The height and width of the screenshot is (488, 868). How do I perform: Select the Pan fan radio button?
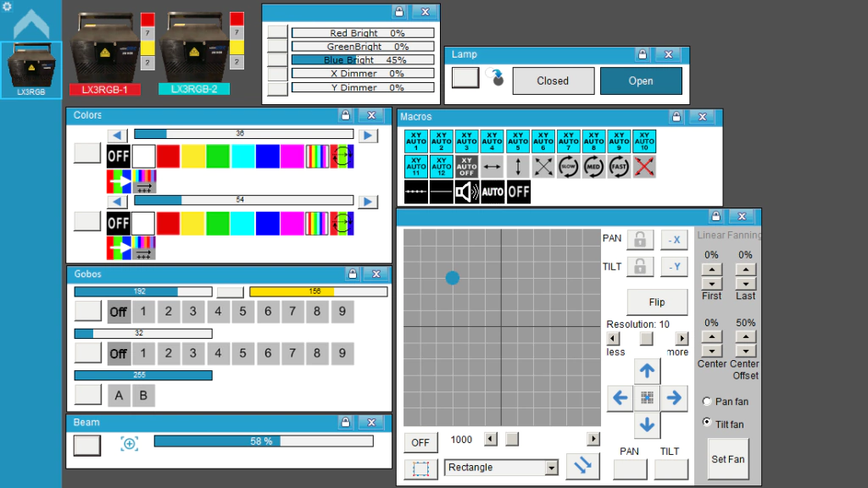[x=707, y=401]
